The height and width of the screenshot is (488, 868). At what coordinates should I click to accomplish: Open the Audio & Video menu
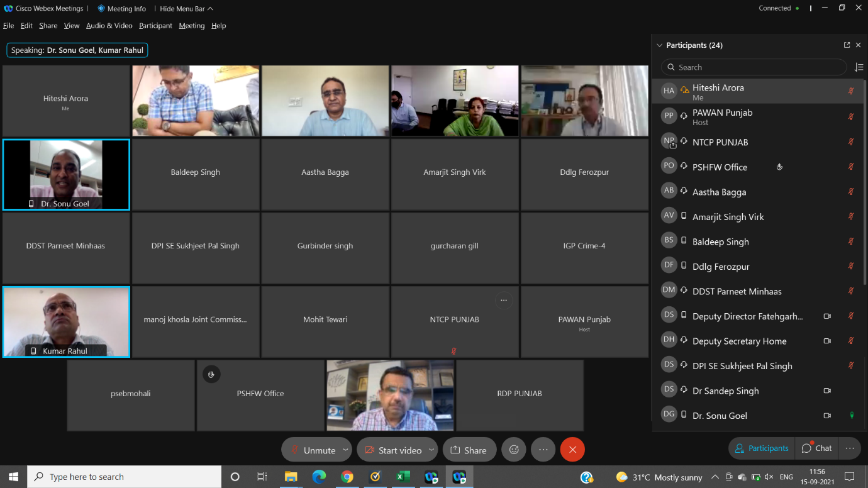109,26
